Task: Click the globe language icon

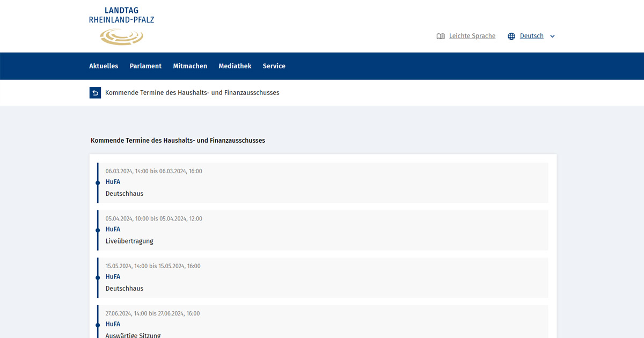Action: click(x=511, y=36)
